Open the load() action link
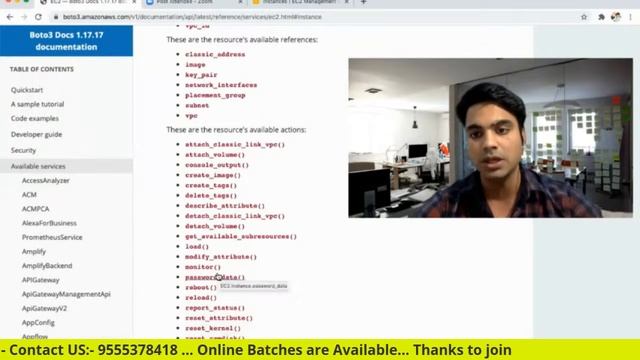This screenshot has height=360, width=640. [x=197, y=247]
